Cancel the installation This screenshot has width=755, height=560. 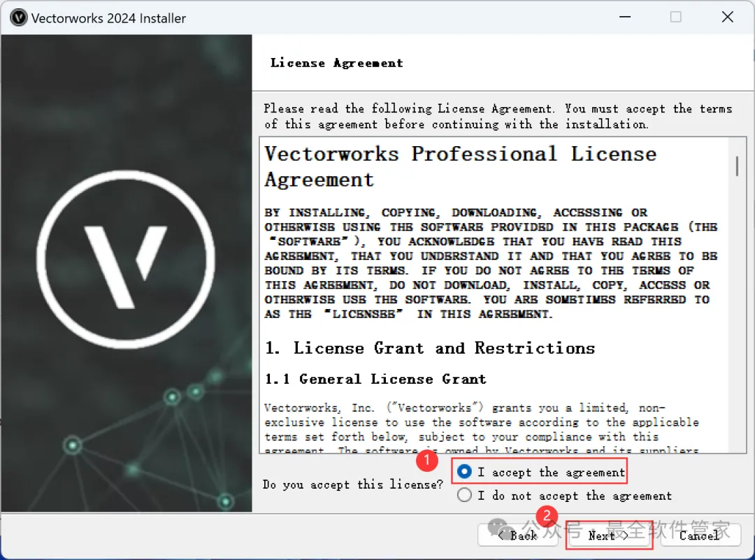point(700,535)
